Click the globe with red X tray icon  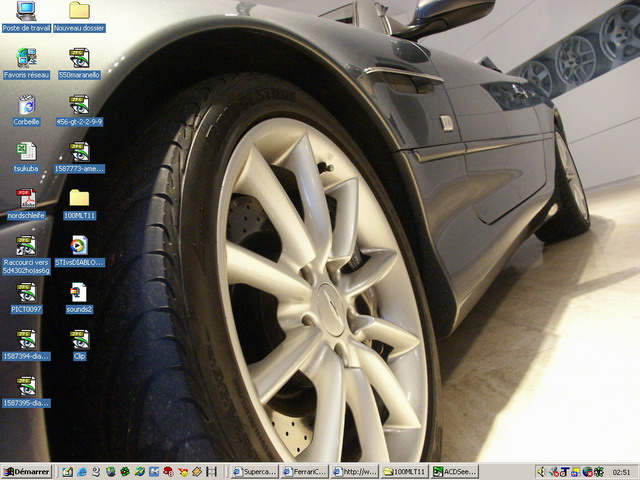(x=588, y=472)
